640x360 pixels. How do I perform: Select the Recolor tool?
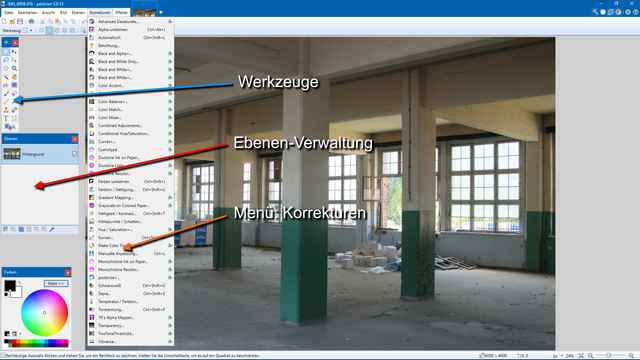tap(14, 110)
